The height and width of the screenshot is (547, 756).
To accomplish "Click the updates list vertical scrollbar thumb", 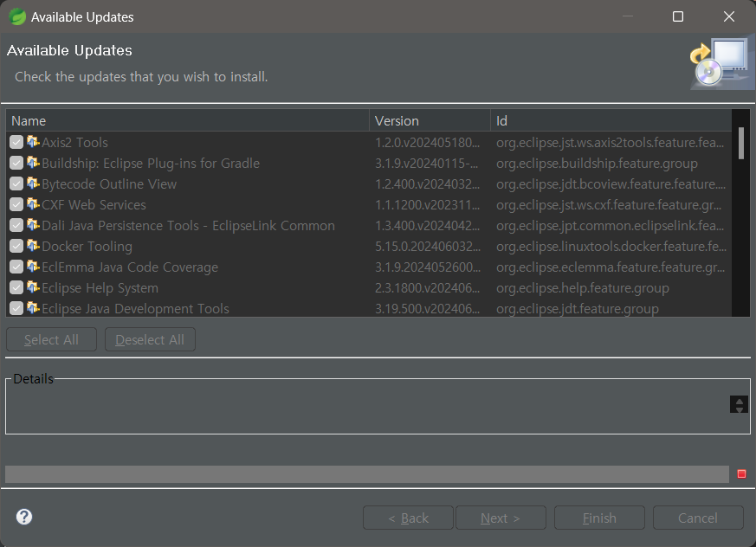I will [741, 143].
